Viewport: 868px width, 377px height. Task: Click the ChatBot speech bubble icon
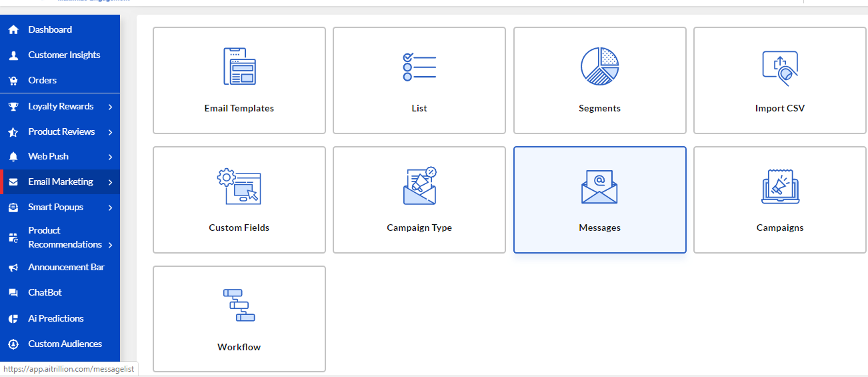(13, 293)
